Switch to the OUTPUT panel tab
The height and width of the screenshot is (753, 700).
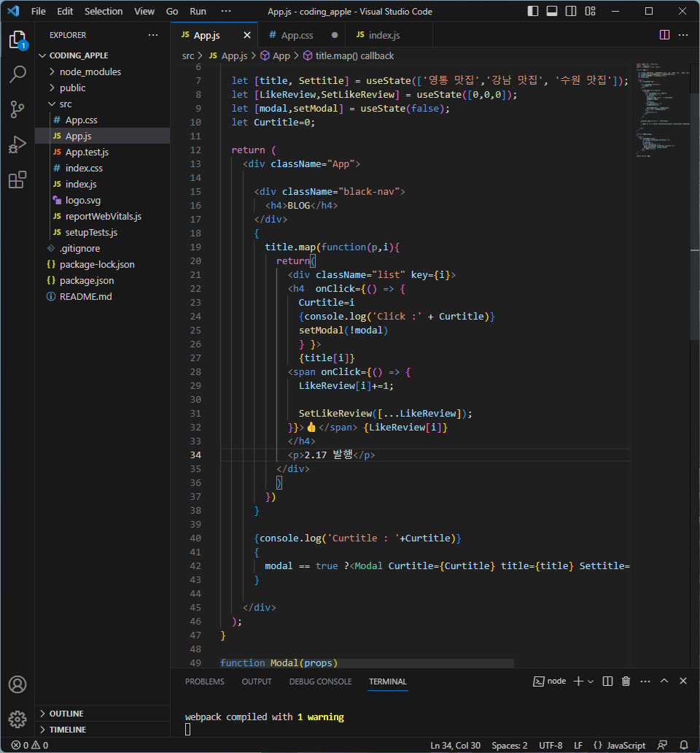[x=257, y=681]
